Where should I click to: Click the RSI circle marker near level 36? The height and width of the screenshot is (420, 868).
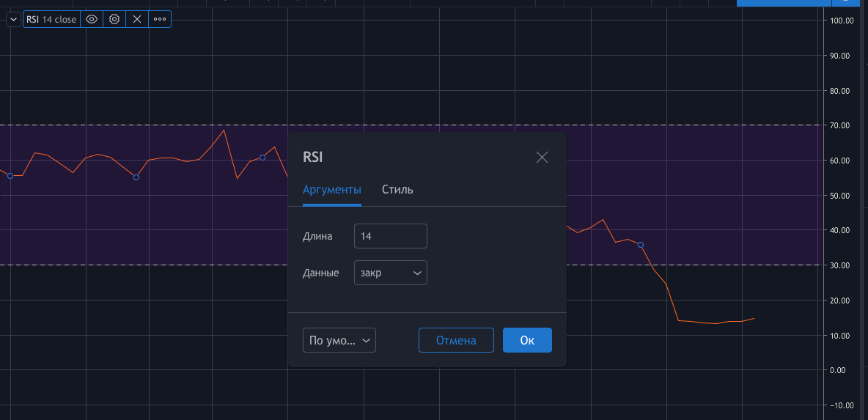pyautogui.click(x=641, y=245)
